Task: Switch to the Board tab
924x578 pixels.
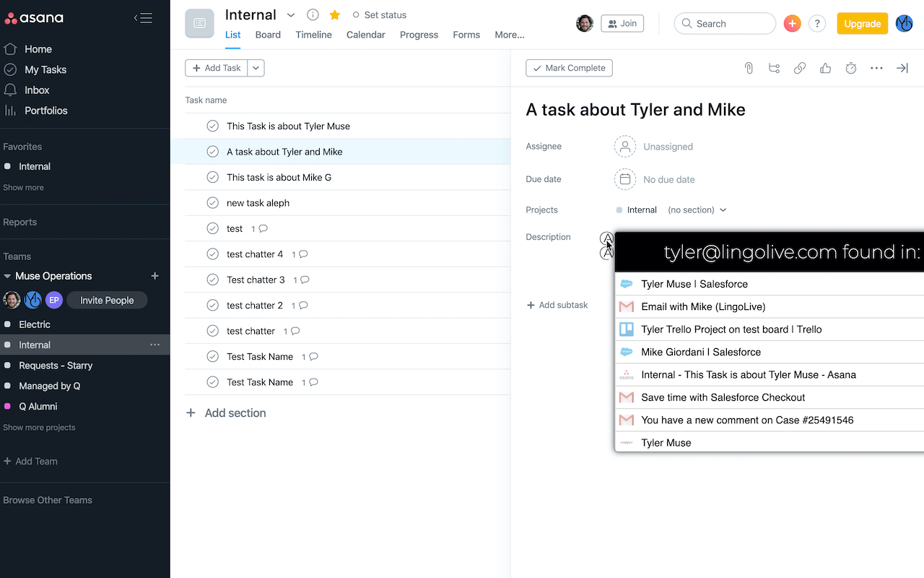Action: (268, 35)
